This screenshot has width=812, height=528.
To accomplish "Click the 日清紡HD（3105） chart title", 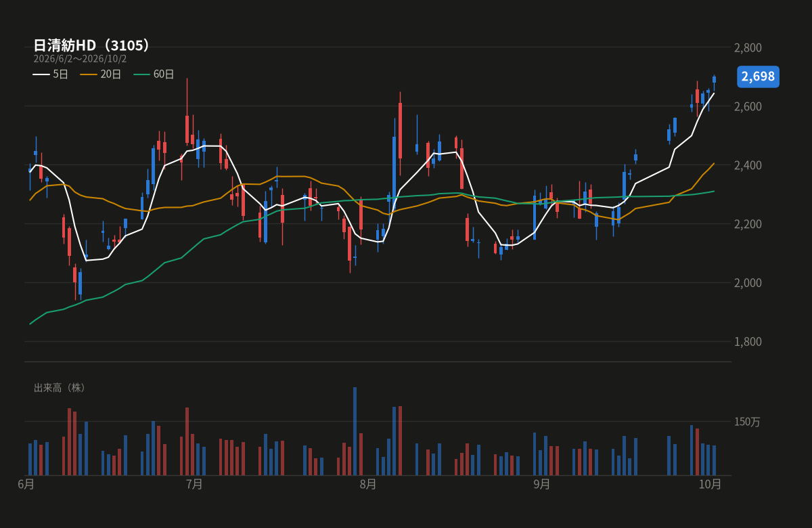I will (91, 45).
